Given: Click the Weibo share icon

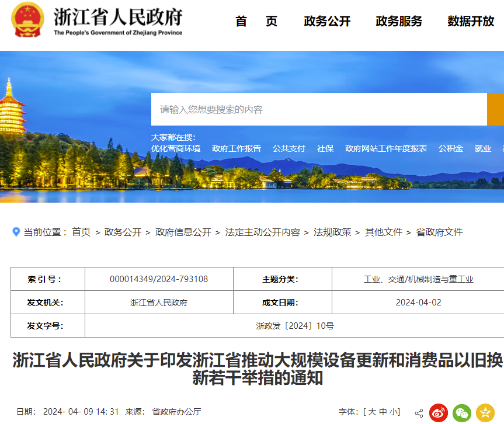Looking at the screenshot, I should 439,413.
